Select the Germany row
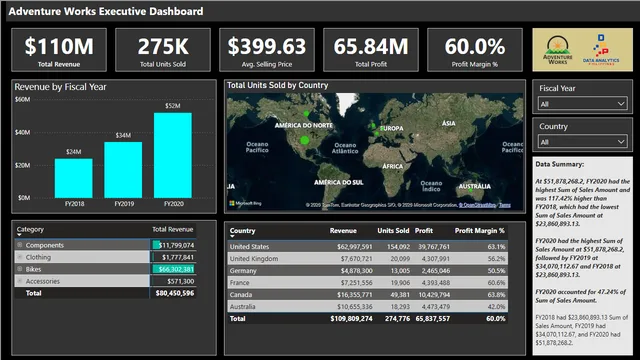 367,271
